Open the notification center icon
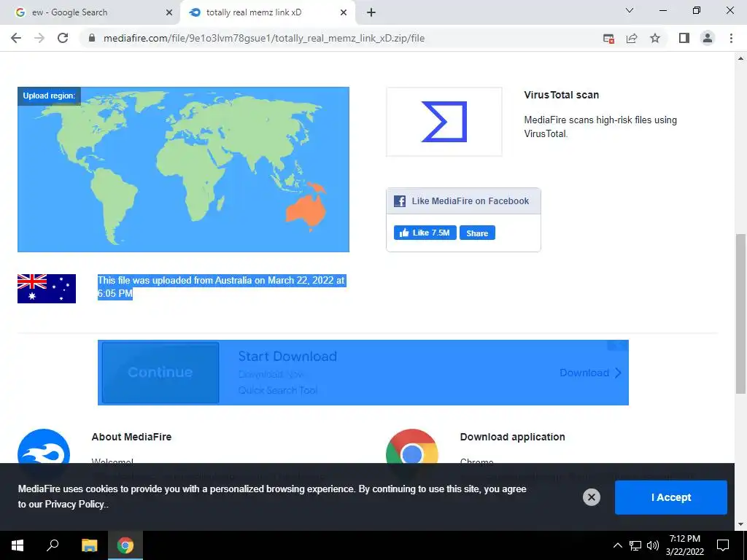747x560 pixels. click(723, 545)
